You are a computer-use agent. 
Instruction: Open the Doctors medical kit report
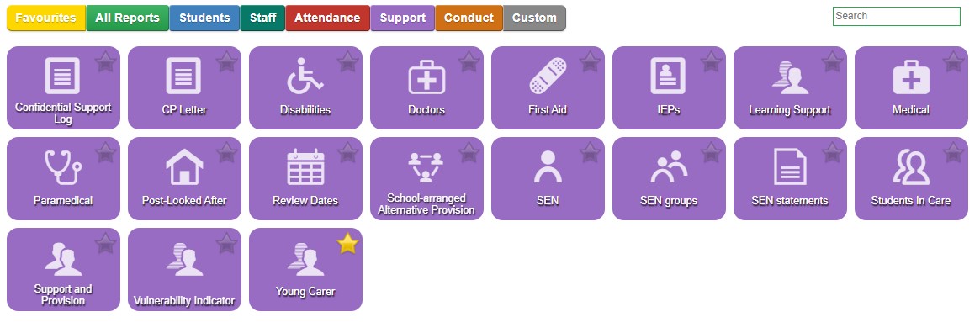tap(426, 87)
